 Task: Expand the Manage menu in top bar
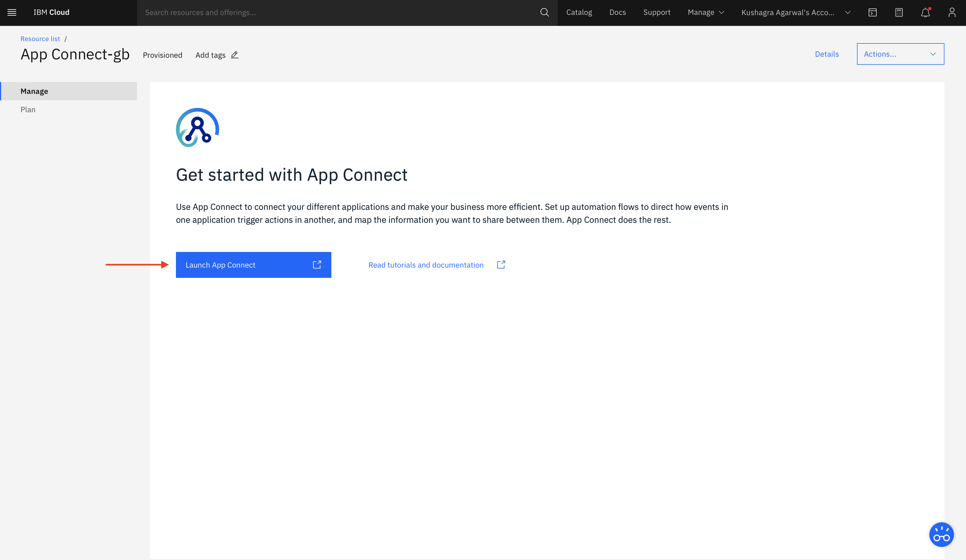pos(706,12)
